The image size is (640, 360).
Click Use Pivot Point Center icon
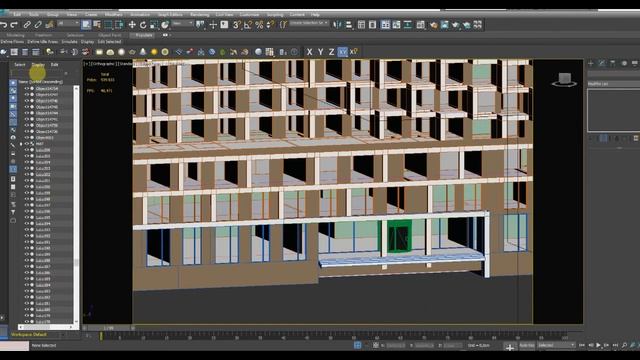tap(200, 25)
